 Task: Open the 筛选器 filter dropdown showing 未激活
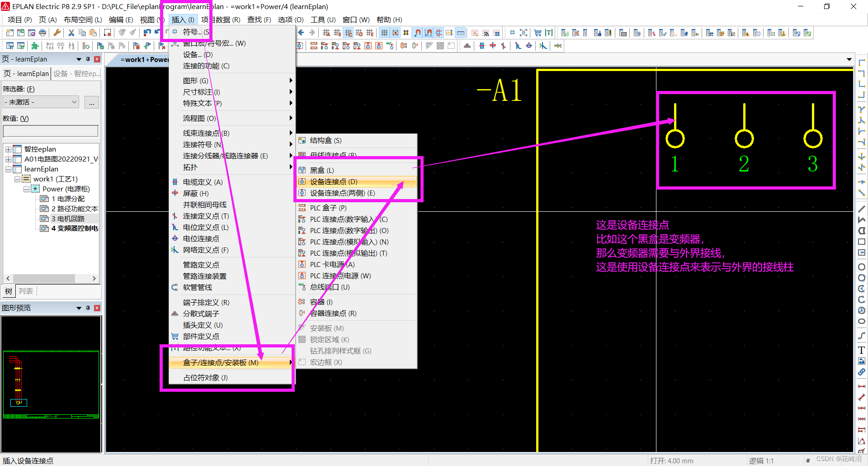40,101
